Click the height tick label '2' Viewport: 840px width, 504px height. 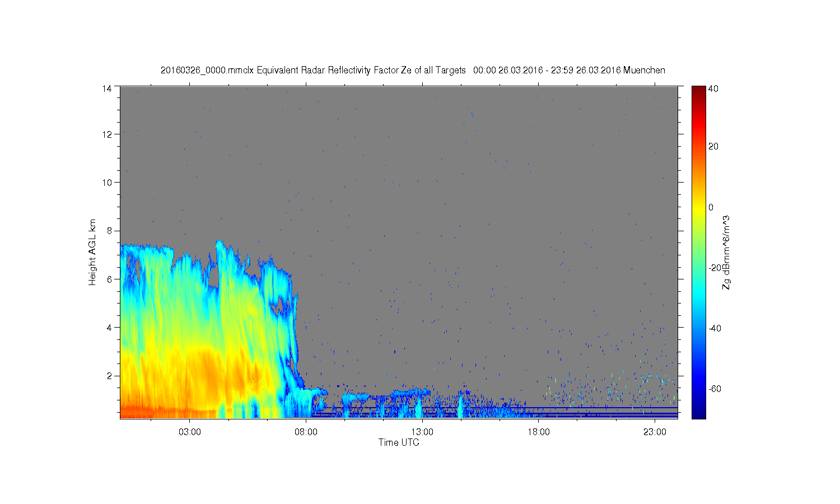pyautogui.click(x=110, y=375)
